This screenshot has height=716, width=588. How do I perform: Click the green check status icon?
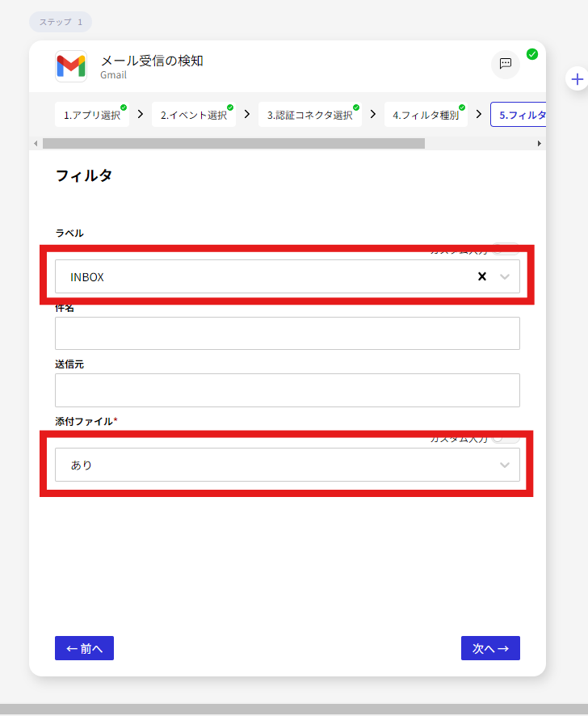coord(531,54)
